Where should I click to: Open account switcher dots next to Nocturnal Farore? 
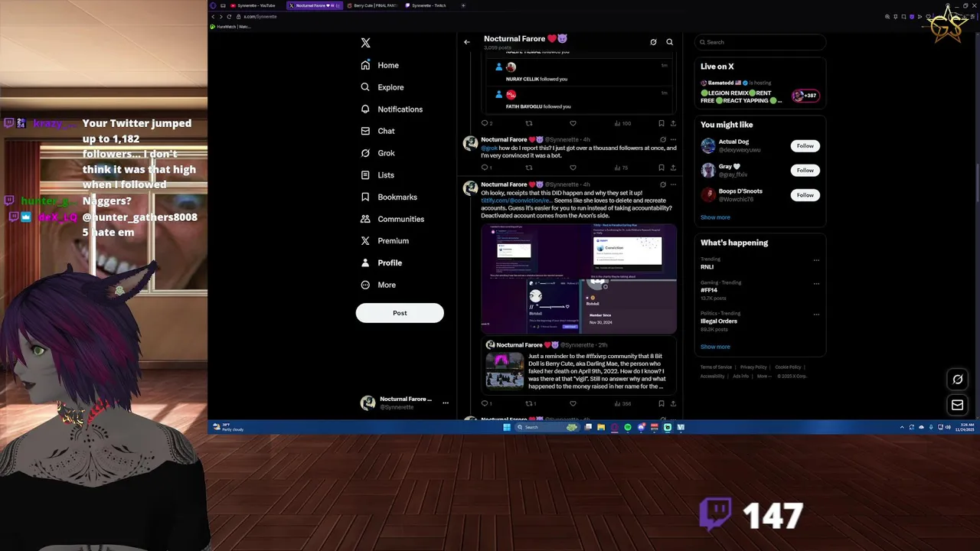tap(445, 403)
